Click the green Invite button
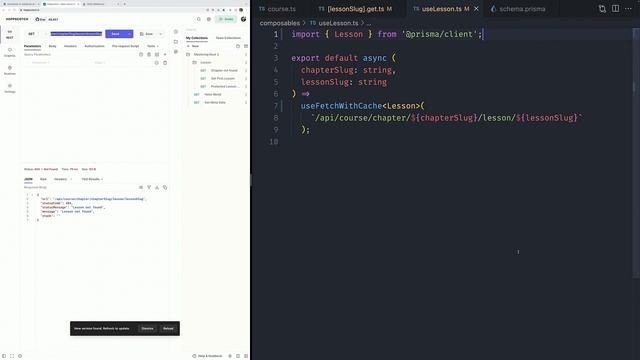The width and height of the screenshot is (640, 360). [x=226, y=19]
